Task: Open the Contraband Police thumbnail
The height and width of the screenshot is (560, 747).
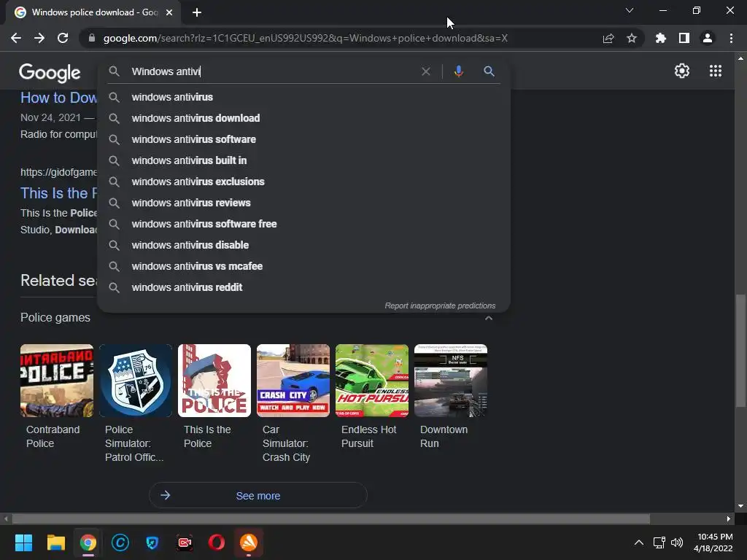Action: [x=57, y=381]
